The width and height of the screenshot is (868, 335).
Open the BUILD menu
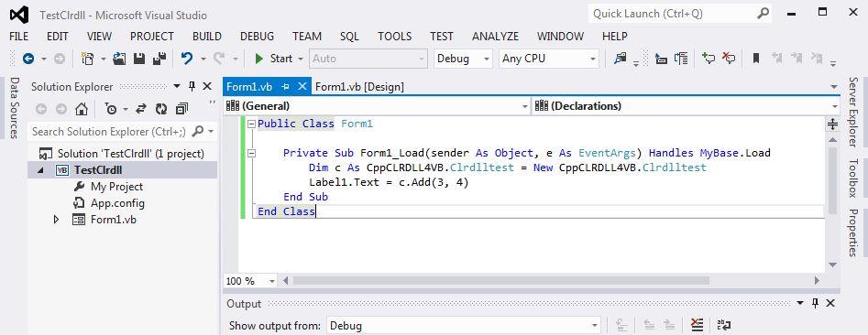point(207,37)
